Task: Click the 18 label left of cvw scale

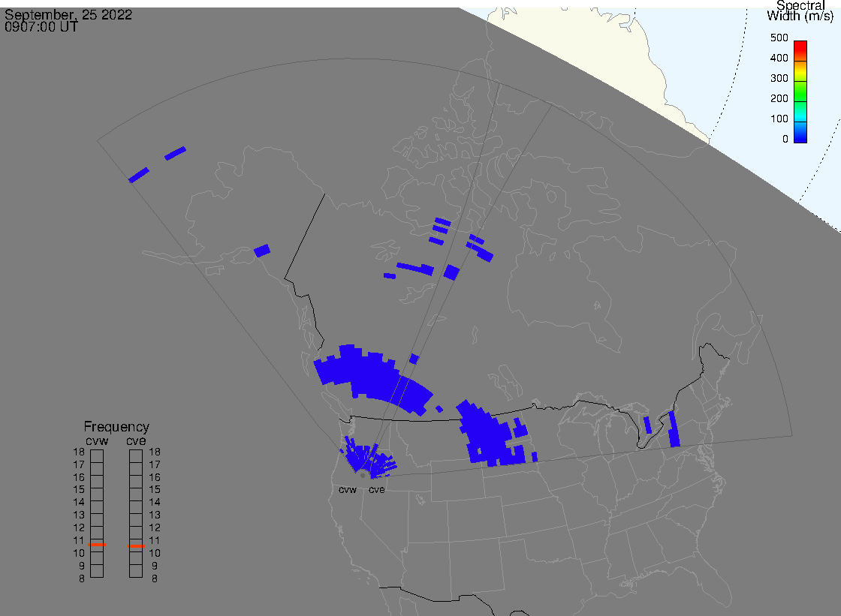Action: tap(79, 452)
